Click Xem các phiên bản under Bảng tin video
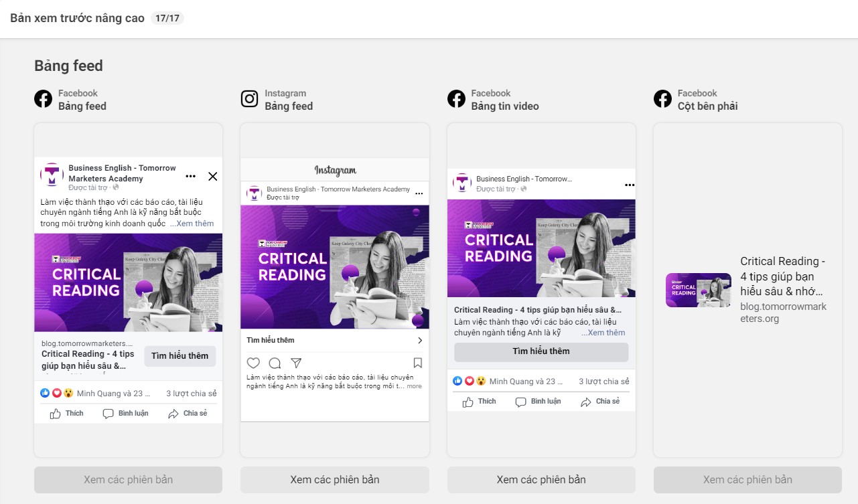Screen dimensions: 858x504 [x=541, y=480]
